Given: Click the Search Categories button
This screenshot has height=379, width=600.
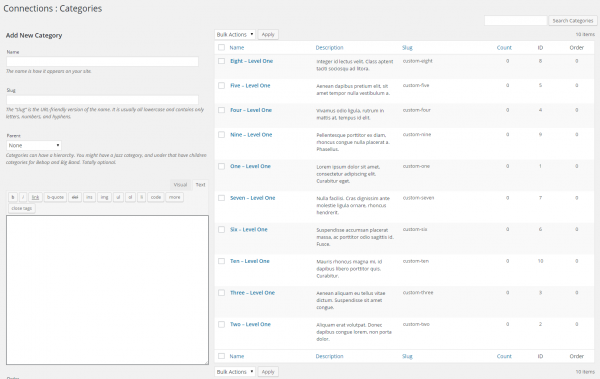Looking at the screenshot, I should pos(572,21).
